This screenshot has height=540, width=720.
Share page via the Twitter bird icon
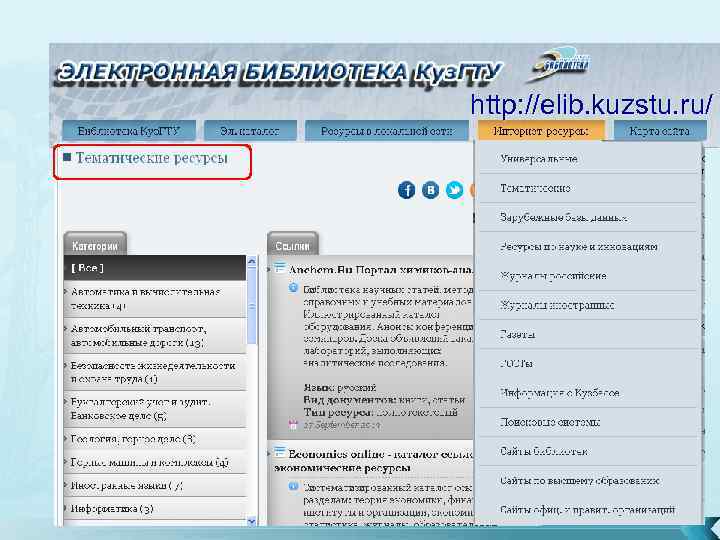pyautogui.click(x=454, y=190)
